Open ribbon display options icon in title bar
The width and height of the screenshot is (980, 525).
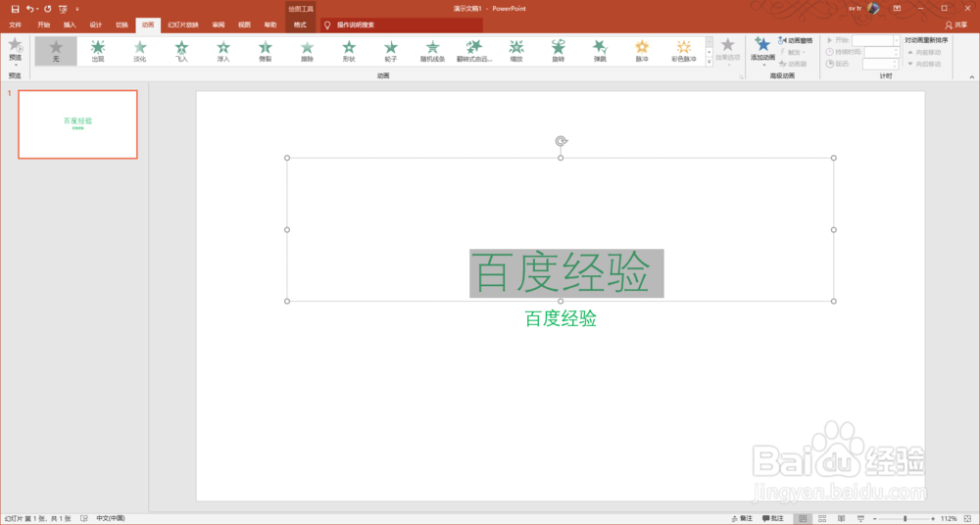(x=897, y=9)
